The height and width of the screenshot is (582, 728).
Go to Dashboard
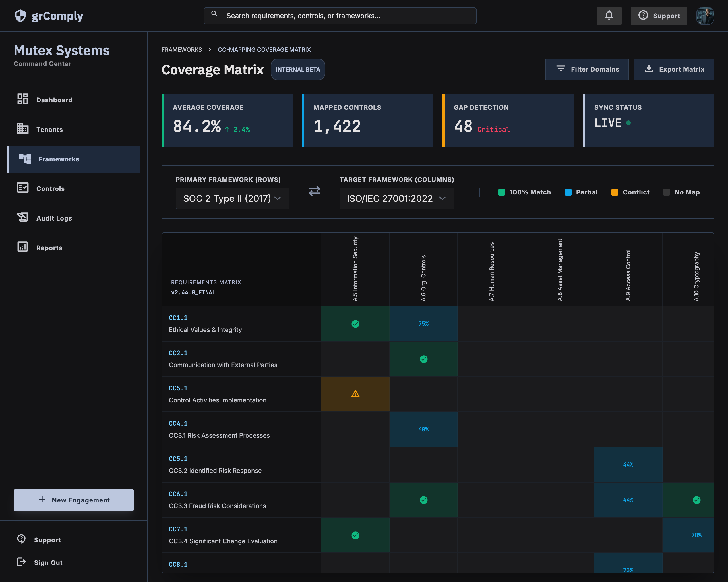pyautogui.click(x=74, y=100)
